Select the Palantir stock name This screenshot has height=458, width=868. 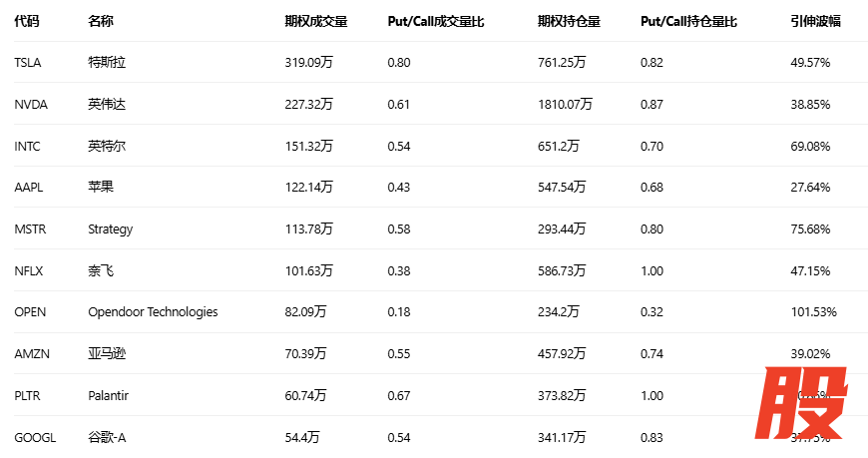[108, 395]
